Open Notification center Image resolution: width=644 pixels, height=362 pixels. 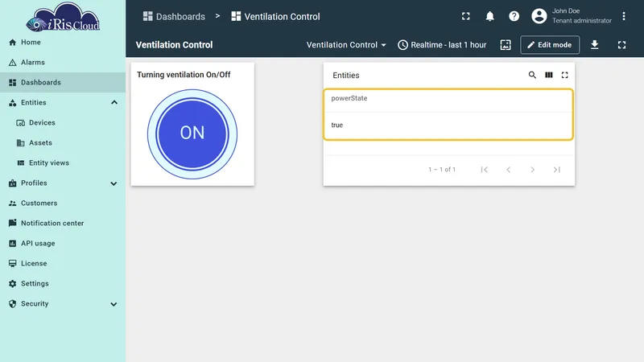pyautogui.click(x=63, y=224)
